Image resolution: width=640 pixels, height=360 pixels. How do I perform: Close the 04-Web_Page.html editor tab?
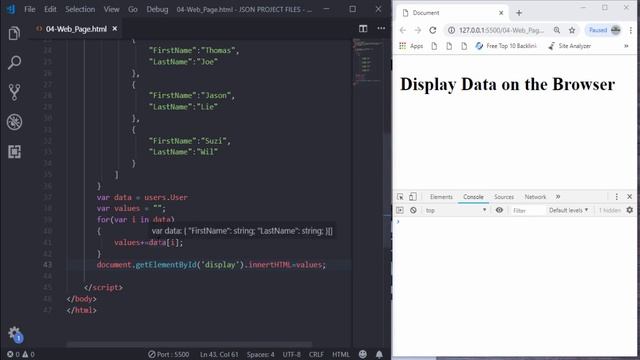pyautogui.click(x=115, y=29)
